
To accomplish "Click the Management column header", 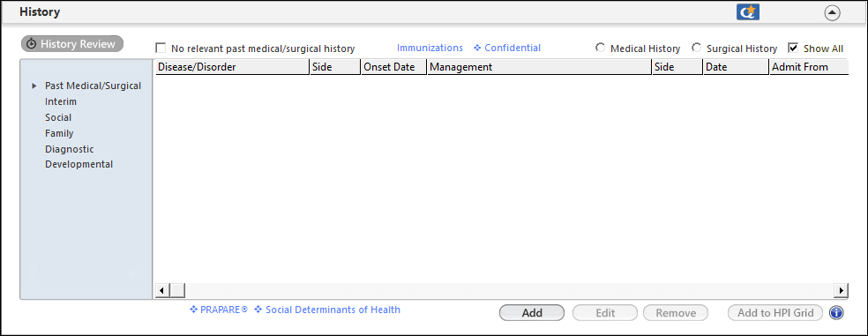I will [539, 67].
